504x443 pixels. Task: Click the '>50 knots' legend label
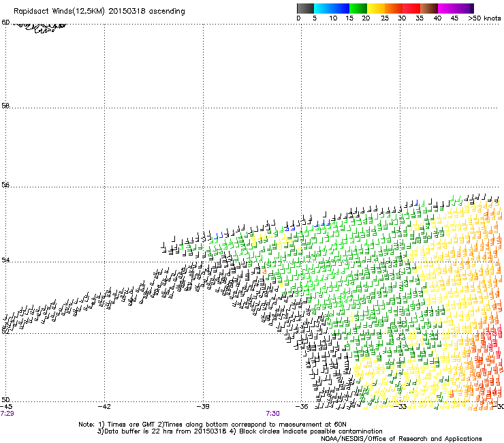[484, 18]
